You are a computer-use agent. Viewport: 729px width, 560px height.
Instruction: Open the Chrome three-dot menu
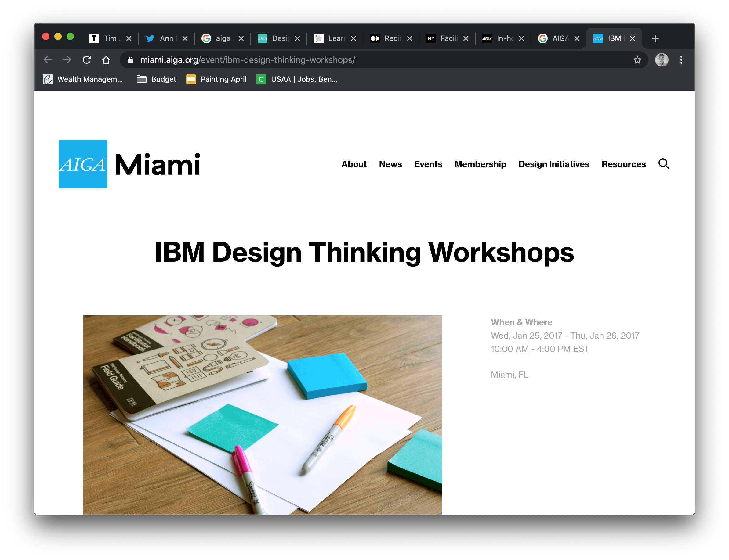[681, 60]
